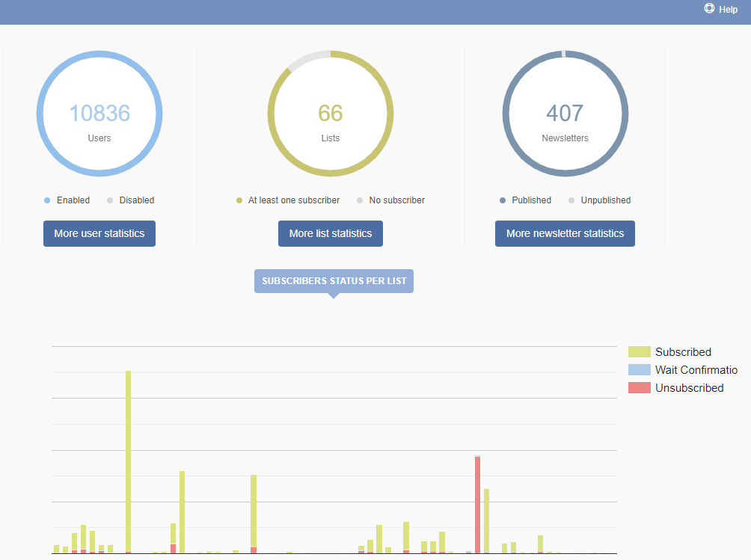The image size is (751, 560).
Task: Click the tall red unsubscribed bar
Action: pos(477,505)
